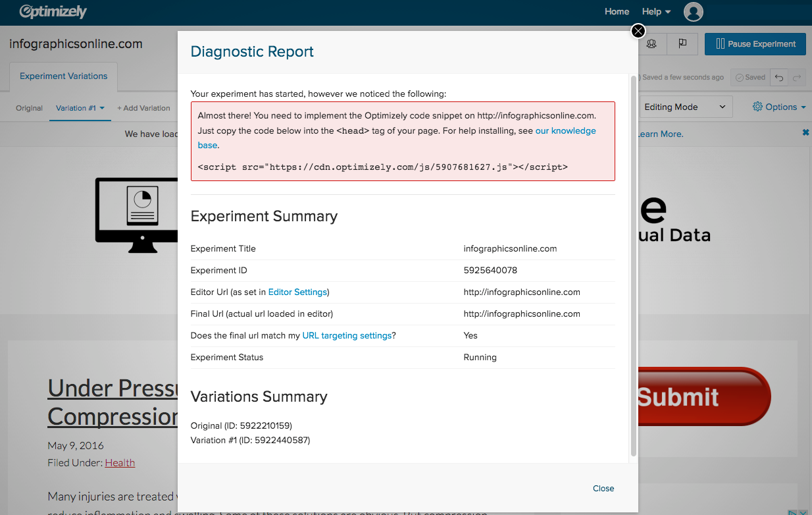Viewport: 812px width, 515px height.
Task: Open the knowledge base link
Action: [565, 130]
